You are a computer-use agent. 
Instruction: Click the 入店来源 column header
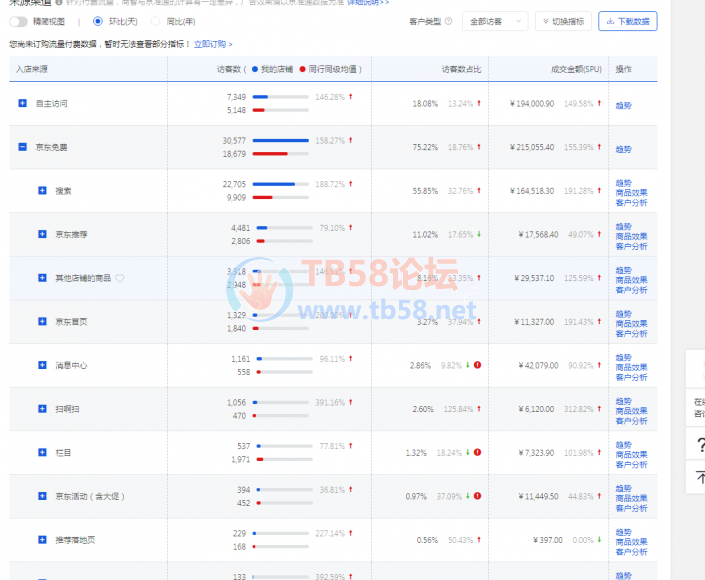[31, 69]
